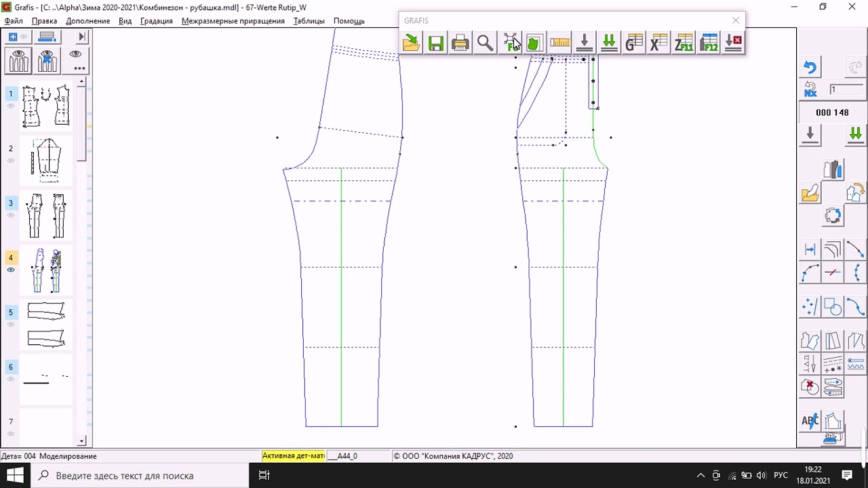The image size is (868, 488).
Task: Click the folder with pencil icon
Action: pos(810,193)
